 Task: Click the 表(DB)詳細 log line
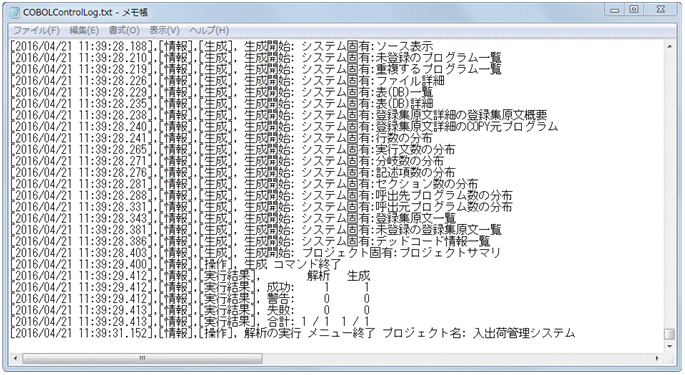(221, 103)
